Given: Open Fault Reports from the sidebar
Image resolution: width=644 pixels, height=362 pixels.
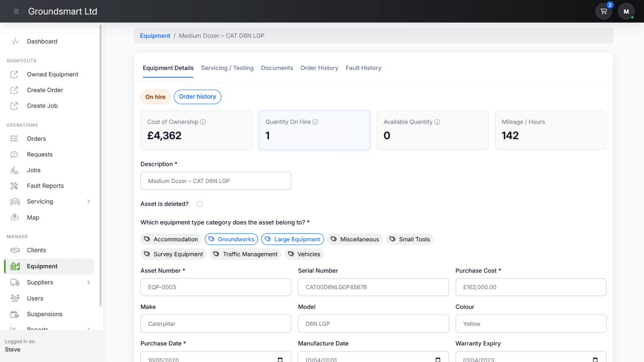Looking at the screenshot, I should (x=45, y=186).
